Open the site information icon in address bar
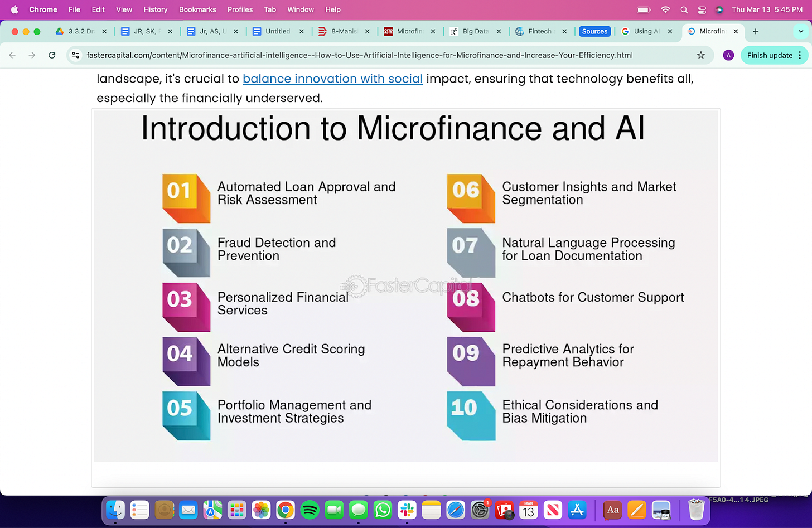The width and height of the screenshot is (812, 528). pyautogui.click(x=76, y=55)
